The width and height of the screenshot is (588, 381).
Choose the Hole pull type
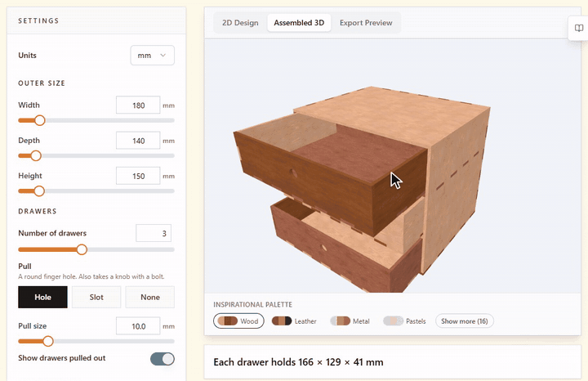pyautogui.click(x=42, y=297)
